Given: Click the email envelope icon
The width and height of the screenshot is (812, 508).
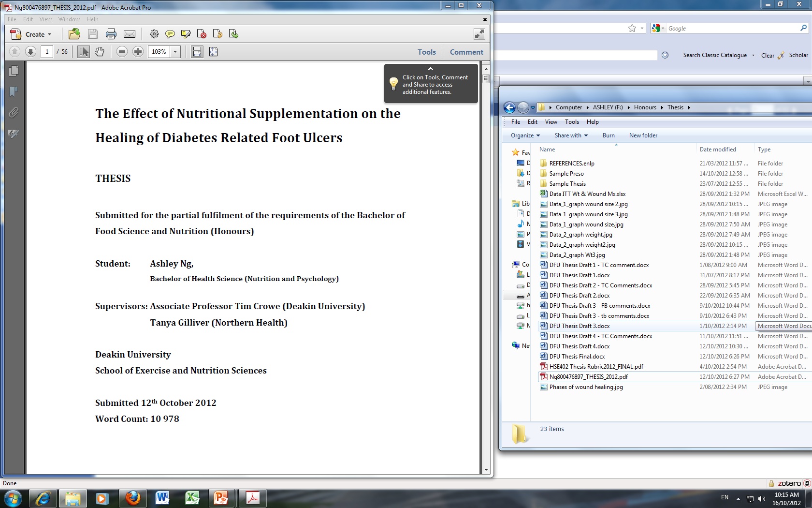Looking at the screenshot, I should (x=130, y=34).
